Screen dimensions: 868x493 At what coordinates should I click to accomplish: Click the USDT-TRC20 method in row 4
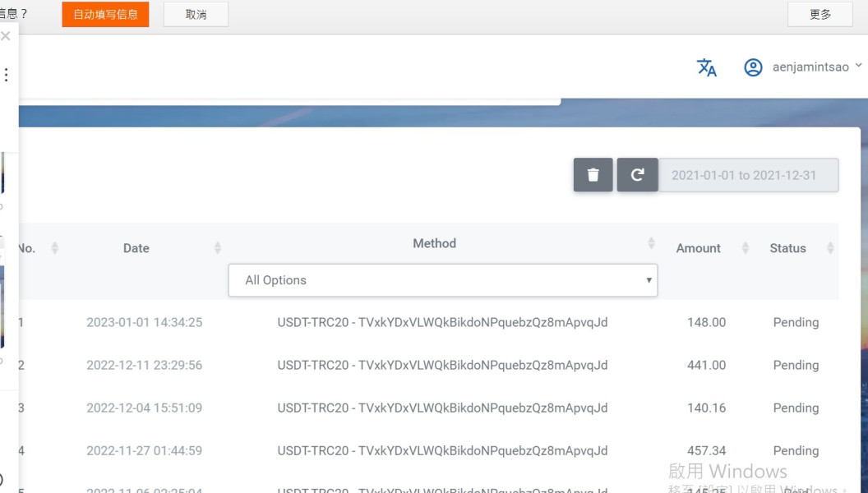pos(442,450)
